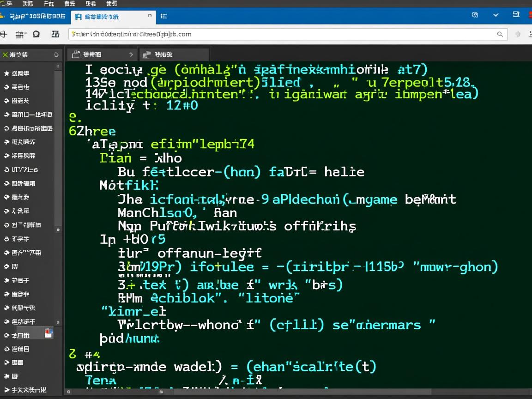Click into the address bar ending in .com

click(x=277, y=34)
